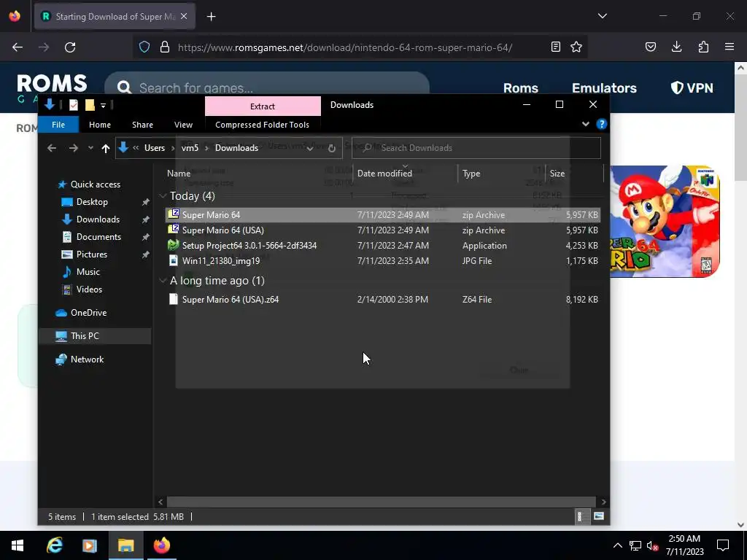Switch to details view layout icon

click(580, 516)
